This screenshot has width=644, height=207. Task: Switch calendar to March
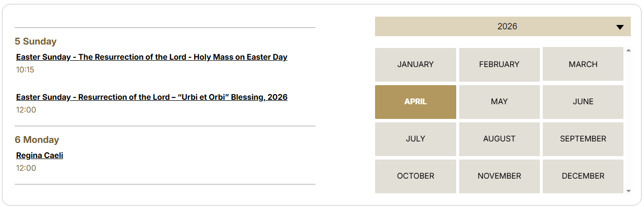click(583, 65)
